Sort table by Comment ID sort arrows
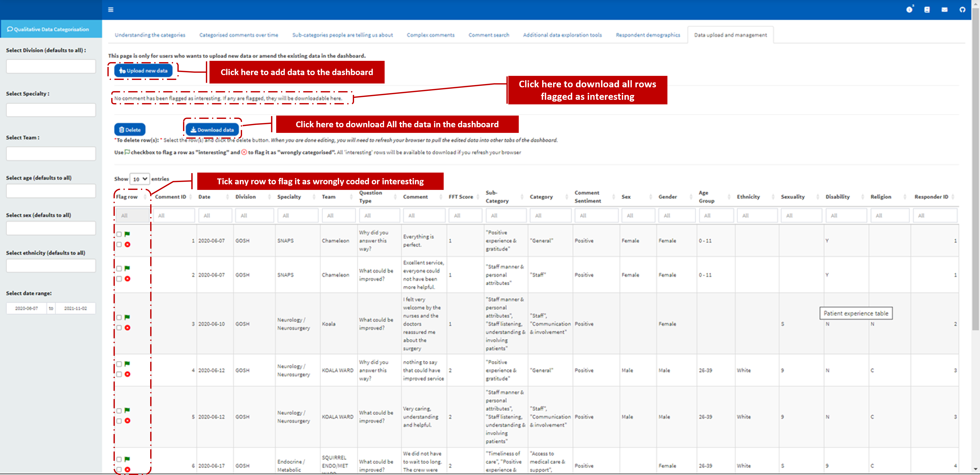Screen dimensions: 980x475 (191, 197)
